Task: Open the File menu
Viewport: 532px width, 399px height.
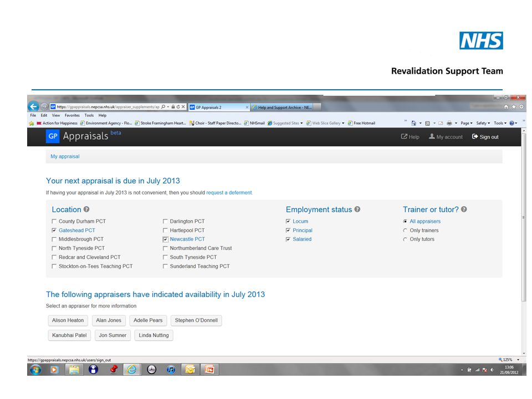Action: pos(33,115)
